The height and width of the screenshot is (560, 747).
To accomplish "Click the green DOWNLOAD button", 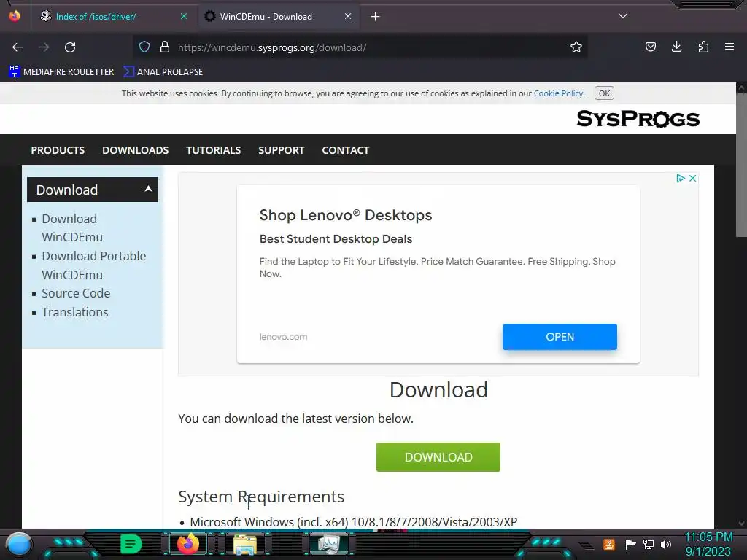I will pyautogui.click(x=438, y=457).
